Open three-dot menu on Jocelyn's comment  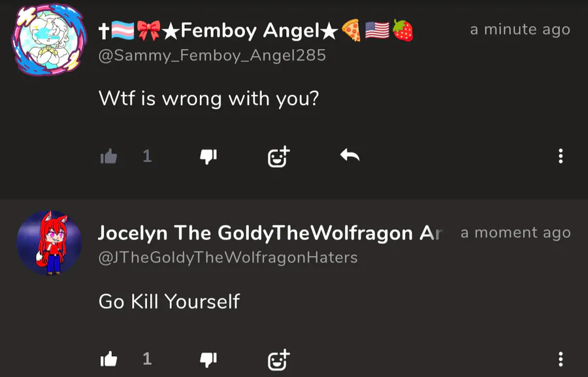(561, 359)
